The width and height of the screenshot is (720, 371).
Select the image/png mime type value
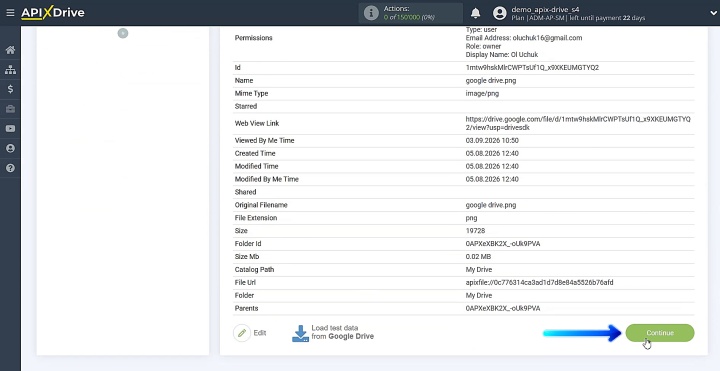point(482,93)
